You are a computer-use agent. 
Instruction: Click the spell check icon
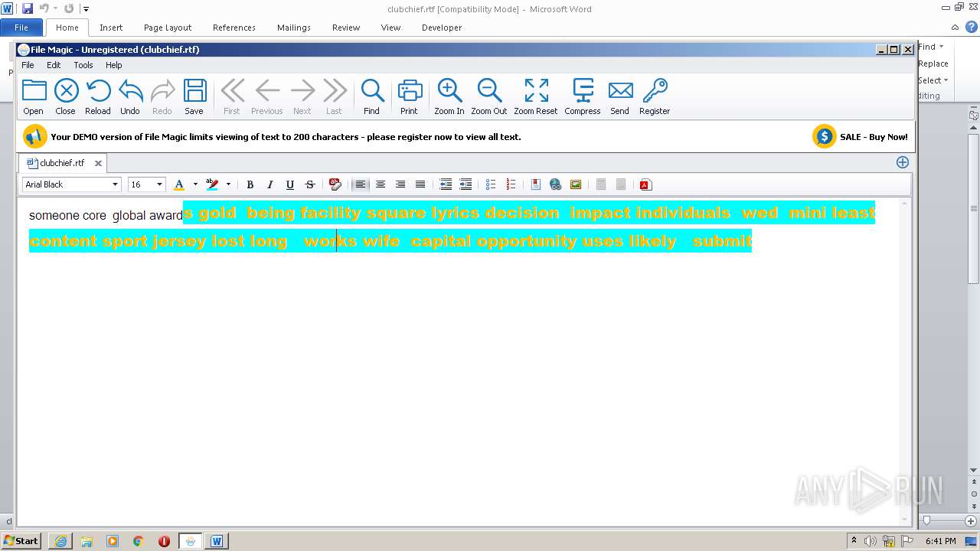tap(335, 184)
